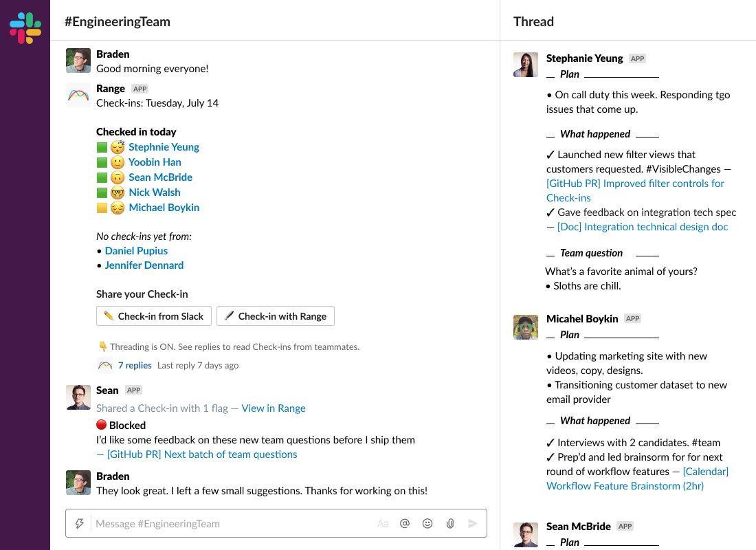Open the emoji picker in message box

[x=427, y=524]
